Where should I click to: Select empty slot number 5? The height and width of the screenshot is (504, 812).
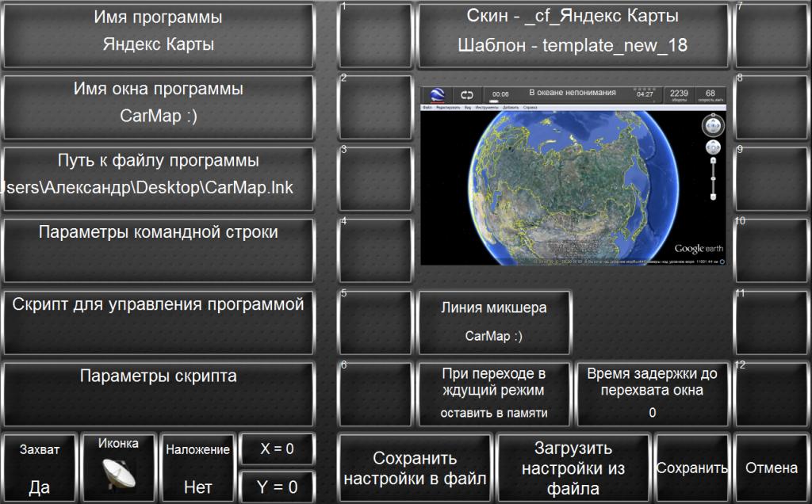(375, 321)
